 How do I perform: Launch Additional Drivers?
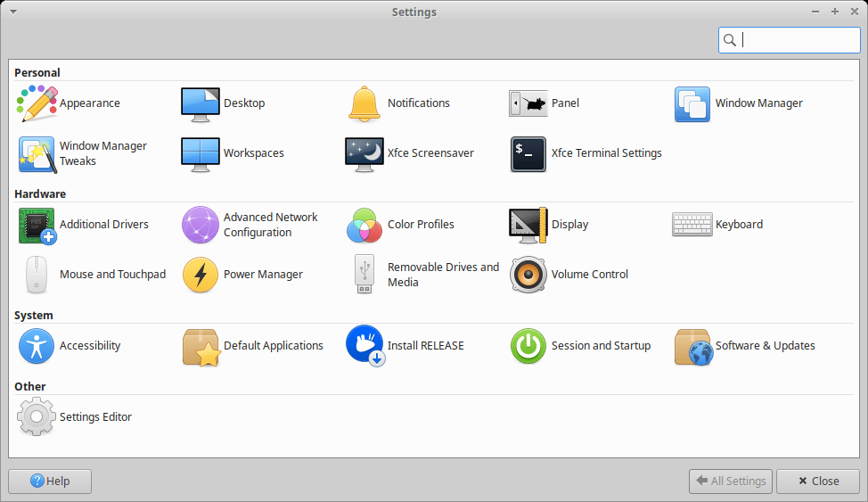pos(37,225)
